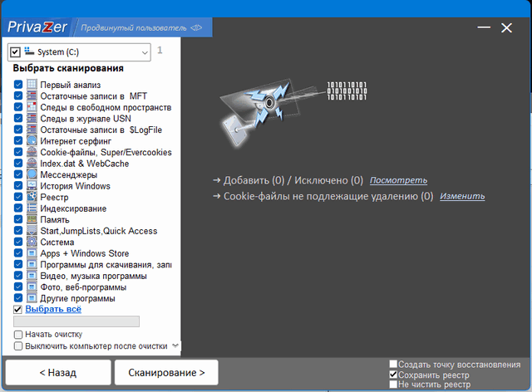This screenshot has height=392, width=532.
Task: Click the user mode switch arrows icon
Action: point(196,27)
